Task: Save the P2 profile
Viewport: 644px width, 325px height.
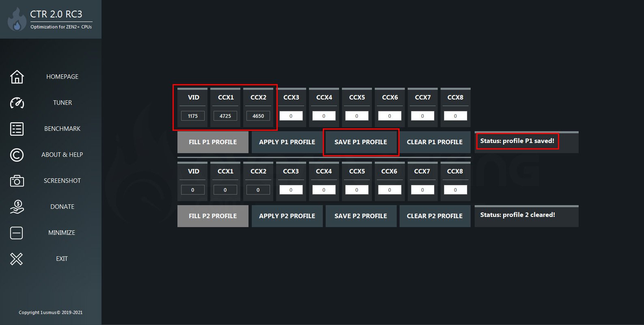Action: pos(361,216)
